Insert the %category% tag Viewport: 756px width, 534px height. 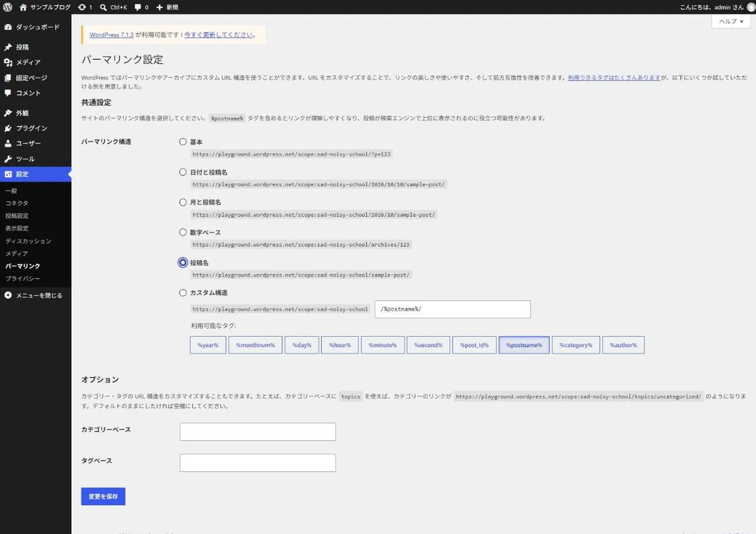tap(576, 345)
